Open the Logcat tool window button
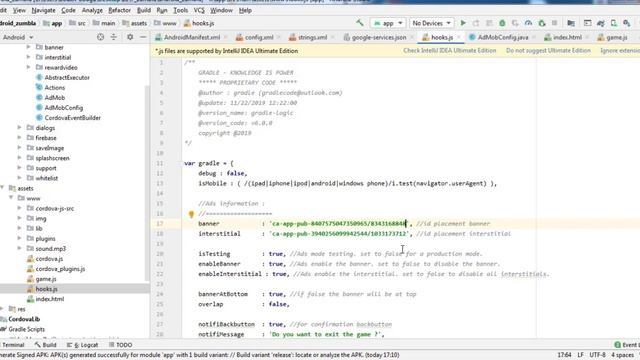This screenshot has height=360, width=640. coord(82,345)
